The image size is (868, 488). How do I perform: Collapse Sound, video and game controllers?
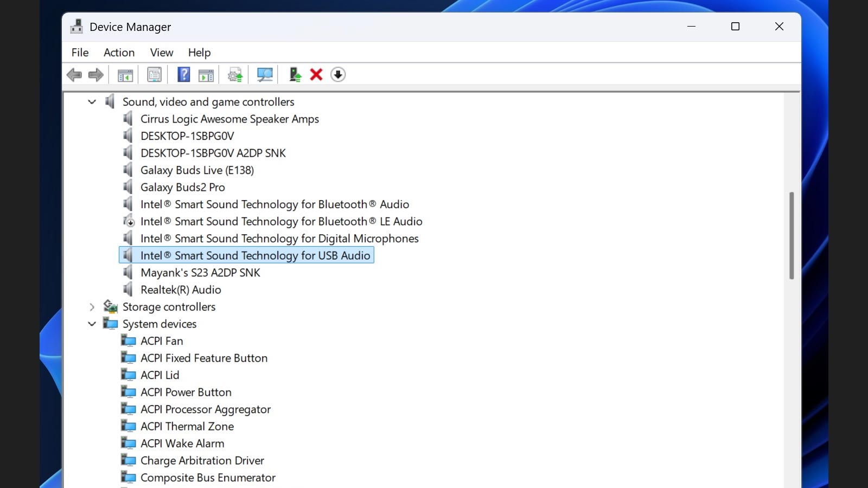tap(92, 102)
